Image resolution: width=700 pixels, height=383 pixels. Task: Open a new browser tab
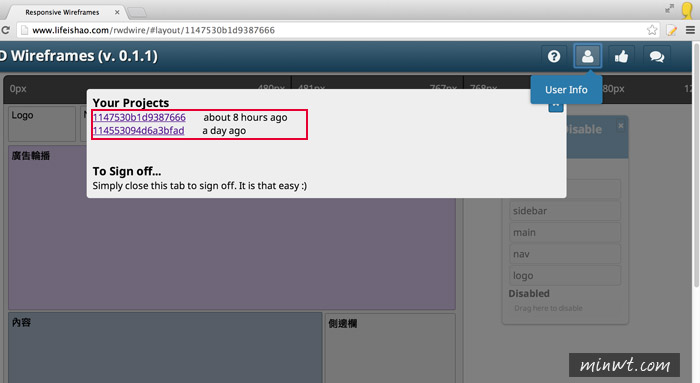point(137,12)
